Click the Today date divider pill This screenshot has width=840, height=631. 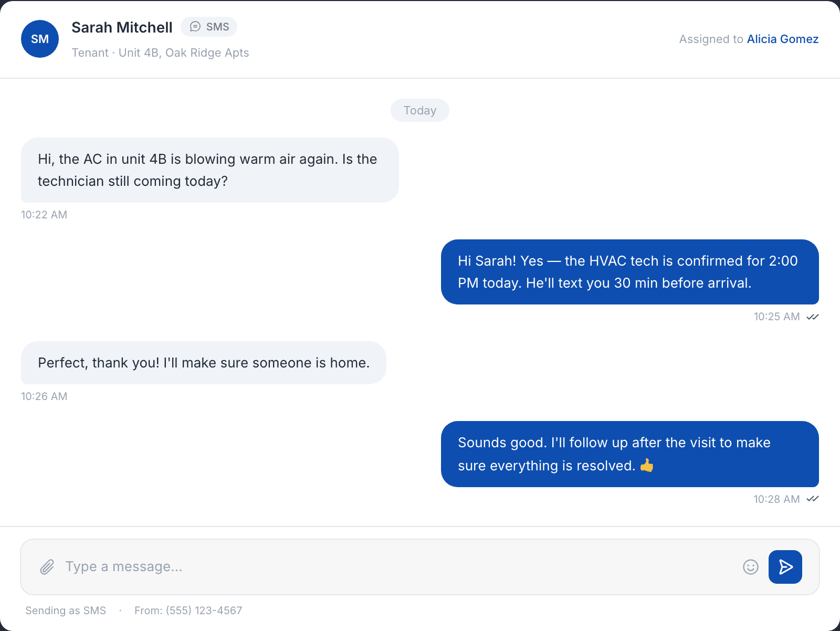(x=420, y=110)
